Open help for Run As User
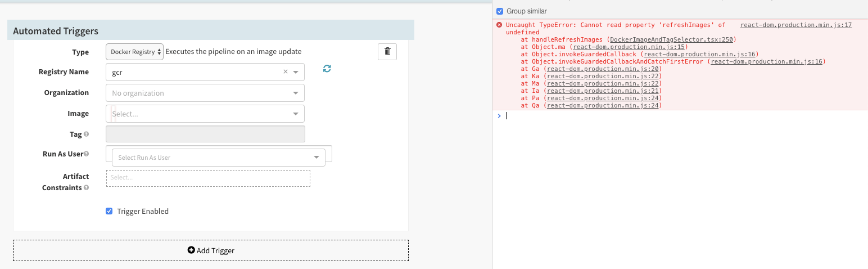 point(87,154)
